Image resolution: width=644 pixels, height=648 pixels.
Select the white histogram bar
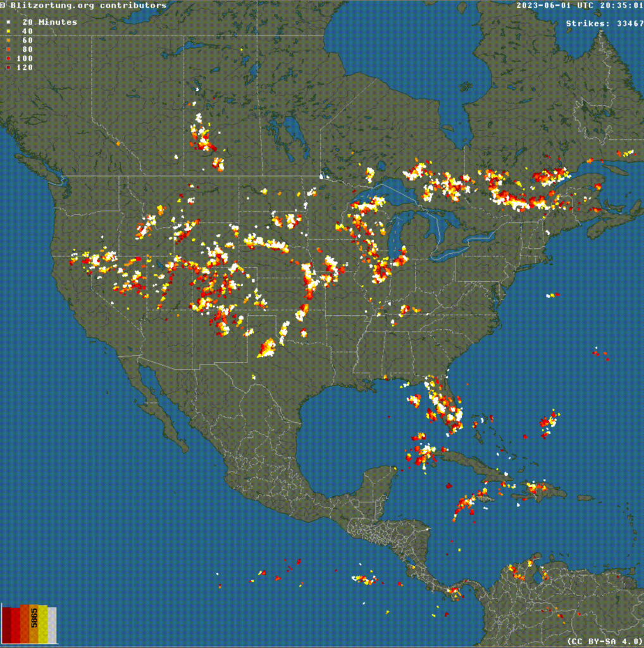52,625
